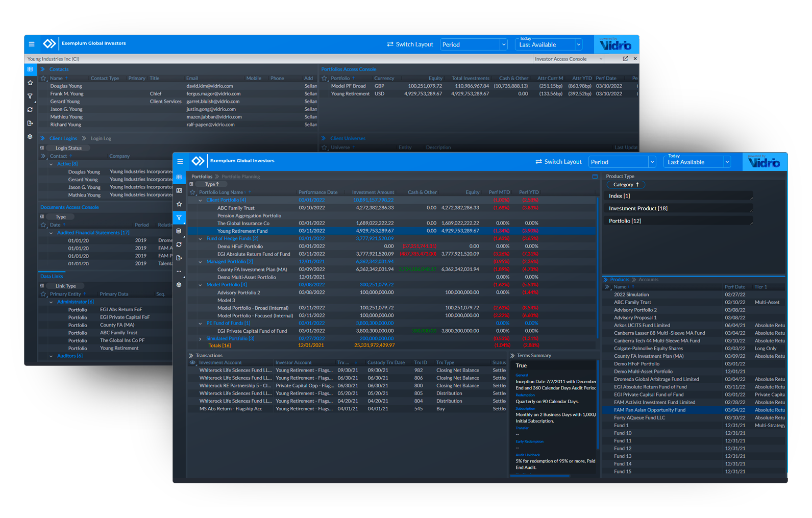Select Portfolio [12] category
The width and height of the screenshot is (812, 518).
[x=679, y=221]
